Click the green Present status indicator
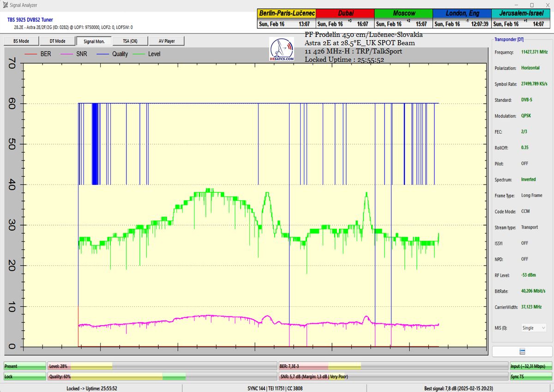 click(x=25, y=366)
